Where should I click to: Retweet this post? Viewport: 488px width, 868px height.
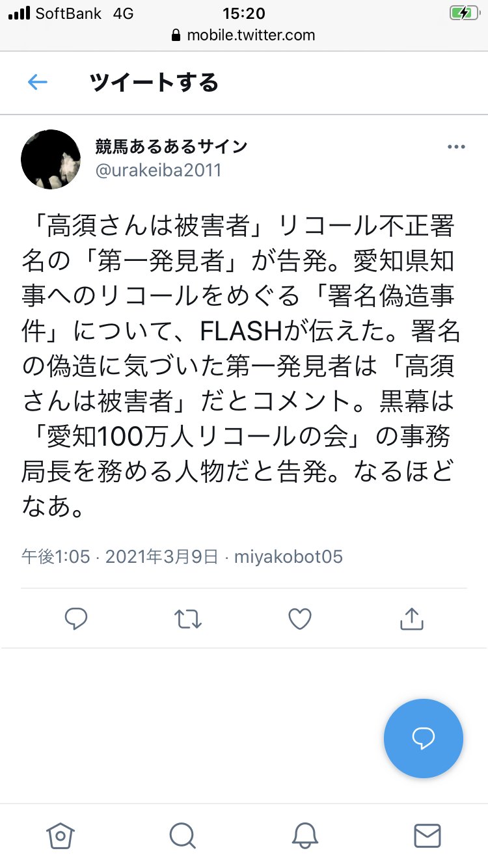(x=188, y=619)
